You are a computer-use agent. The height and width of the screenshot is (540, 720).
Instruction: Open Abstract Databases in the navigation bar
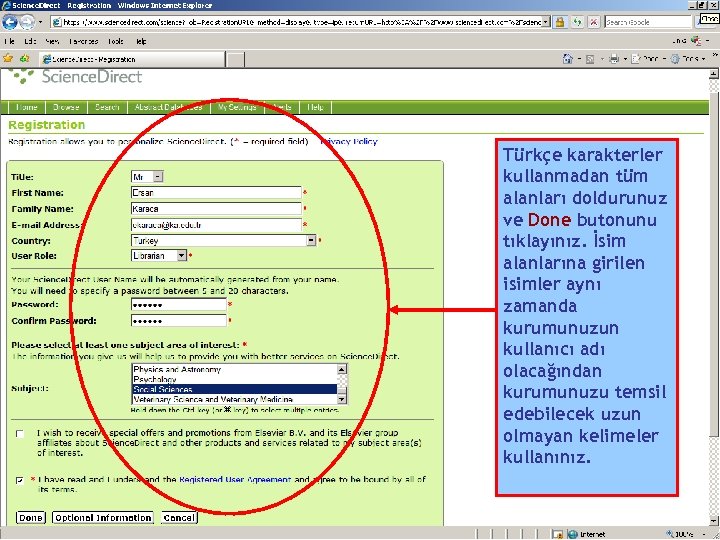(168, 107)
